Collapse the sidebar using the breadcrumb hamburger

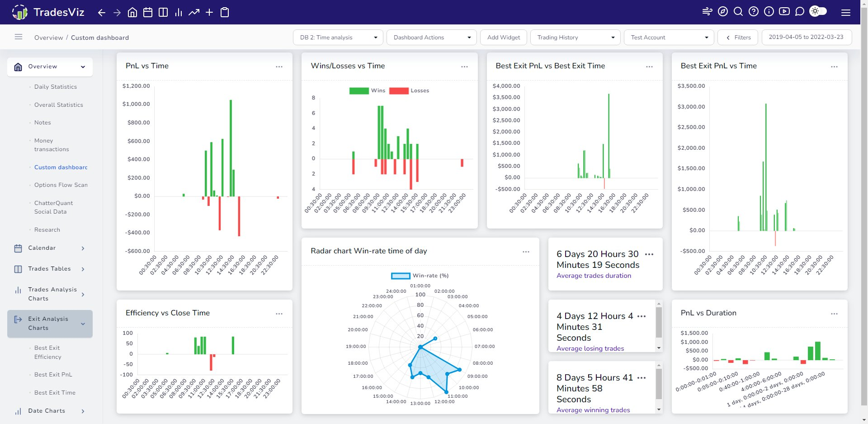pos(19,37)
